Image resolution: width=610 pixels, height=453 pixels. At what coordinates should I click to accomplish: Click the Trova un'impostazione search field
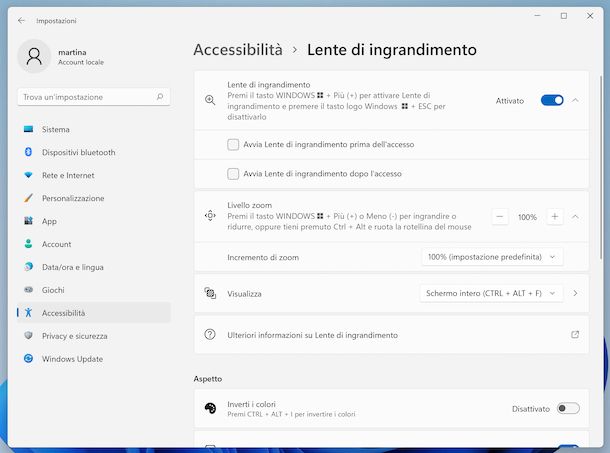94,97
